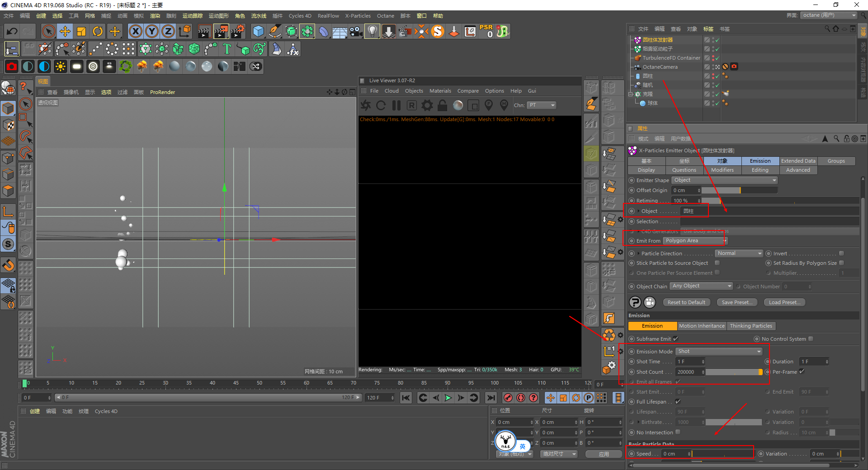Click the Text spline T icon
Screen dimensions: 868x470
(227, 49)
